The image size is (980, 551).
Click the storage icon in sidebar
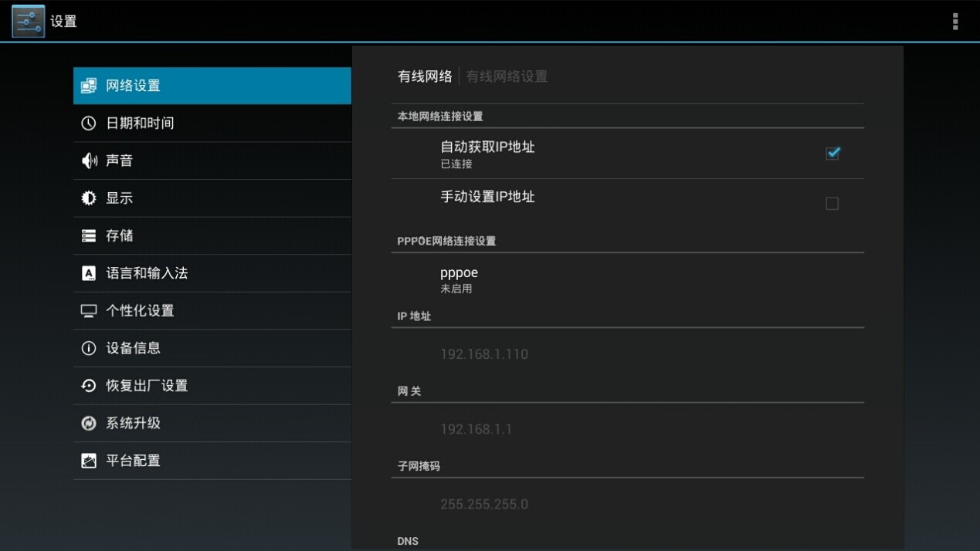pyautogui.click(x=89, y=235)
